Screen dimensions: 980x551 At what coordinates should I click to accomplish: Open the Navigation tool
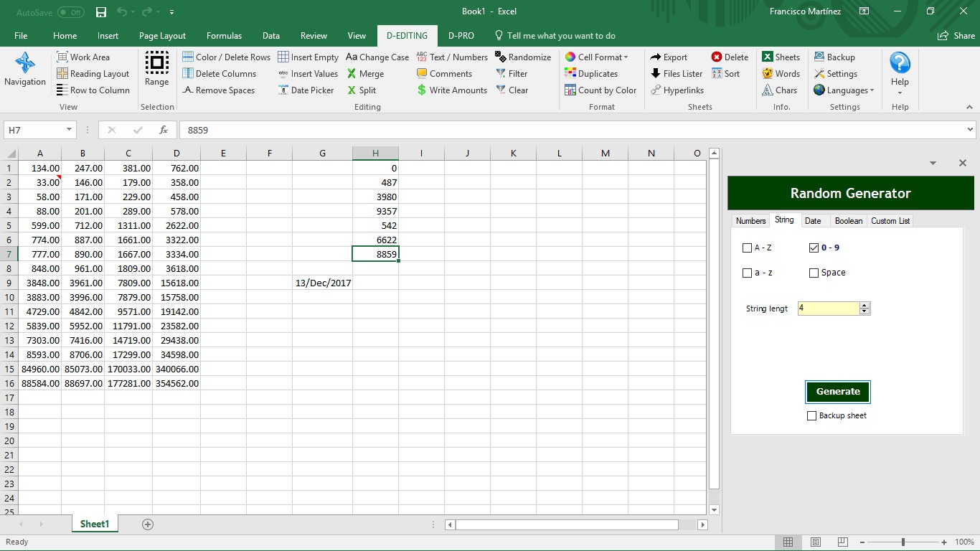25,70
